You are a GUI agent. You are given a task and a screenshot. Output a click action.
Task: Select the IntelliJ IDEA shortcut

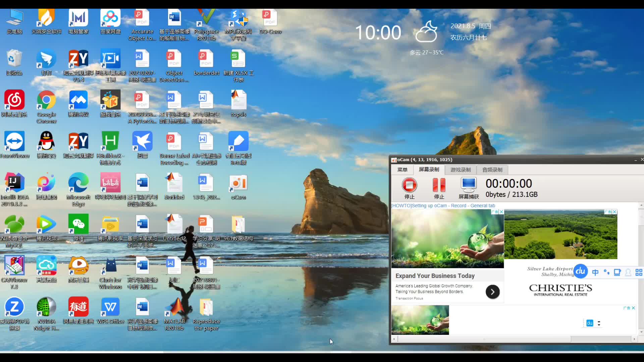pos(14,190)
